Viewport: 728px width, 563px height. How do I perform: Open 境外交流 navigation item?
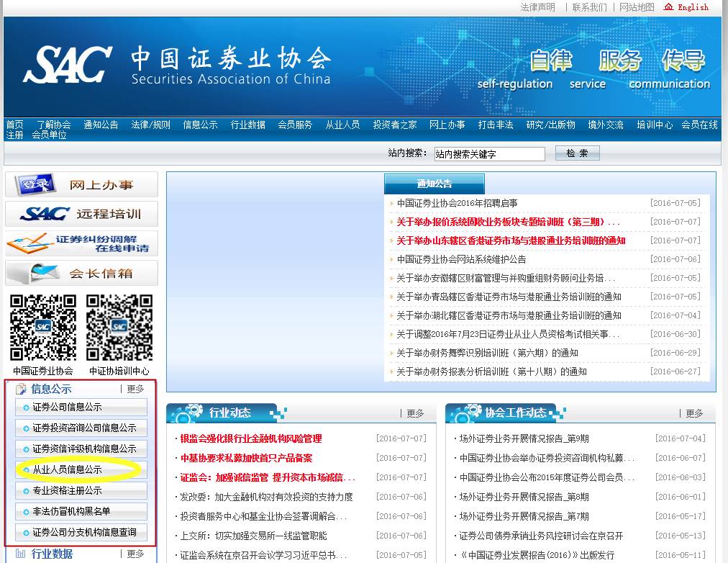click(x=606, y=125)
